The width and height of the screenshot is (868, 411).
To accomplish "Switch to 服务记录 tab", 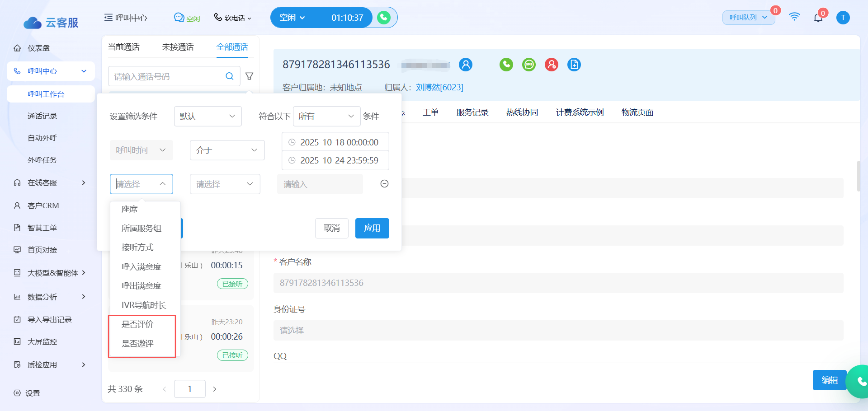I will click(472, 112).
